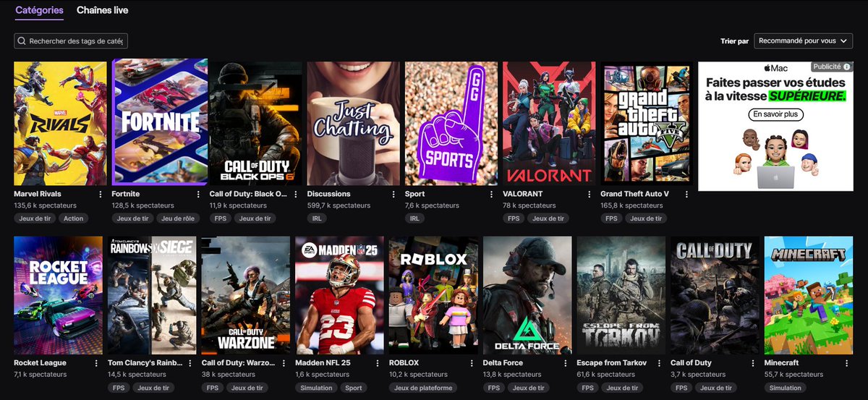Open the VALORANT cover art
The width and height of the screenshot is (868, 400).
549,123
